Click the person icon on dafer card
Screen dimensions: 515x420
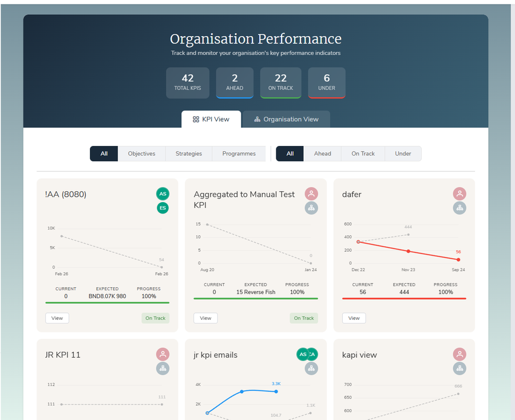click(459, 194)
